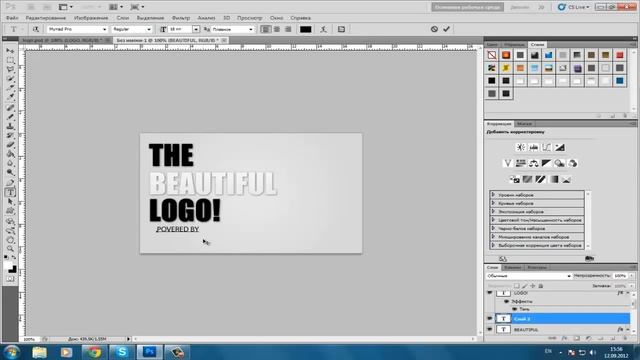
Task: Select the Rectangular Marquee tool
Action: (10, 60)
